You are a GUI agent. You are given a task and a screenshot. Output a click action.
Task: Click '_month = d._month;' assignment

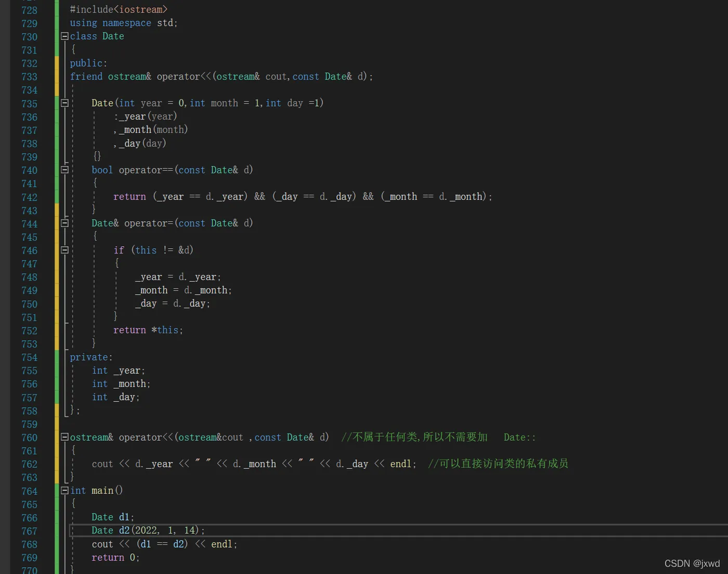click(x=183, y=290)
